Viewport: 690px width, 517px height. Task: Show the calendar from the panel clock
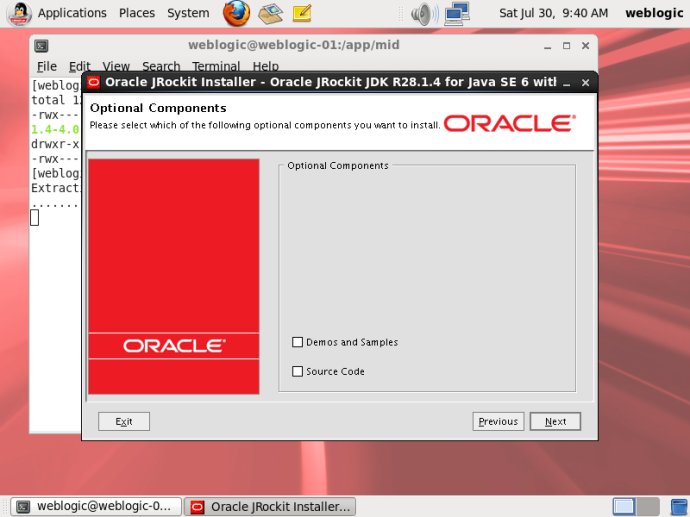tap(554, 13)
